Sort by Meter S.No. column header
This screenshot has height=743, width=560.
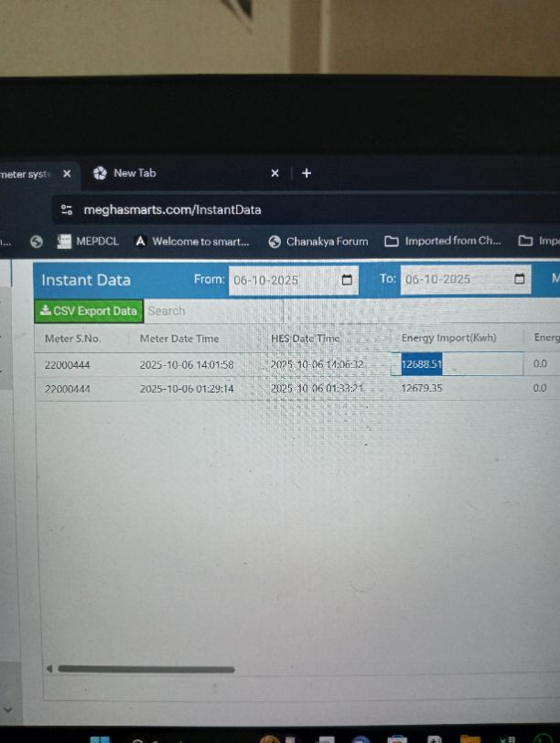click(x=72, y=339)
